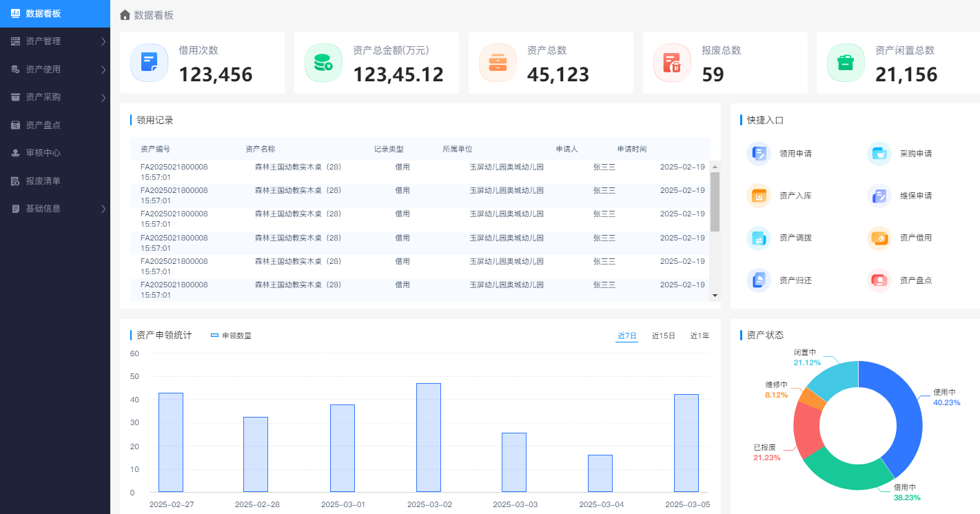This screenshot has height=514, width=980.
Task: Click the 2025-03-02 bar in chart
Action: (429, 438)
